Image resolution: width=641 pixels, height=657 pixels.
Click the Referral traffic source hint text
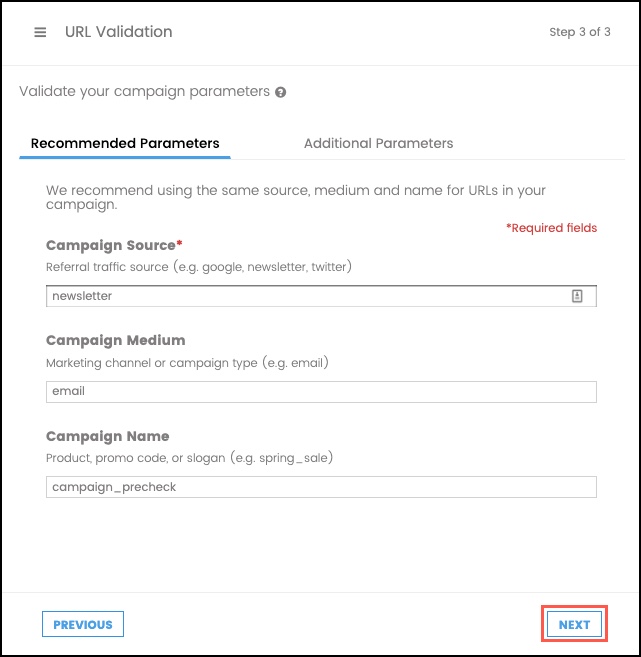tap(198, 267)
